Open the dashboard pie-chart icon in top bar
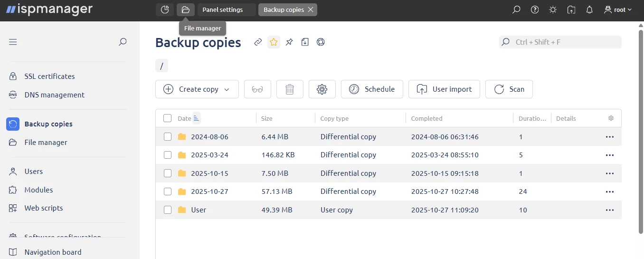The image size is (644, 259). (x=165, y=10)
